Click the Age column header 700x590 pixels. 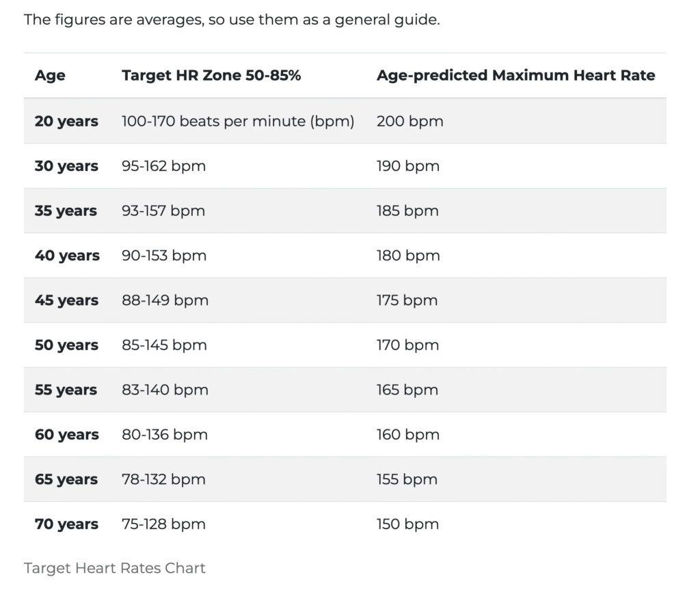50,75
